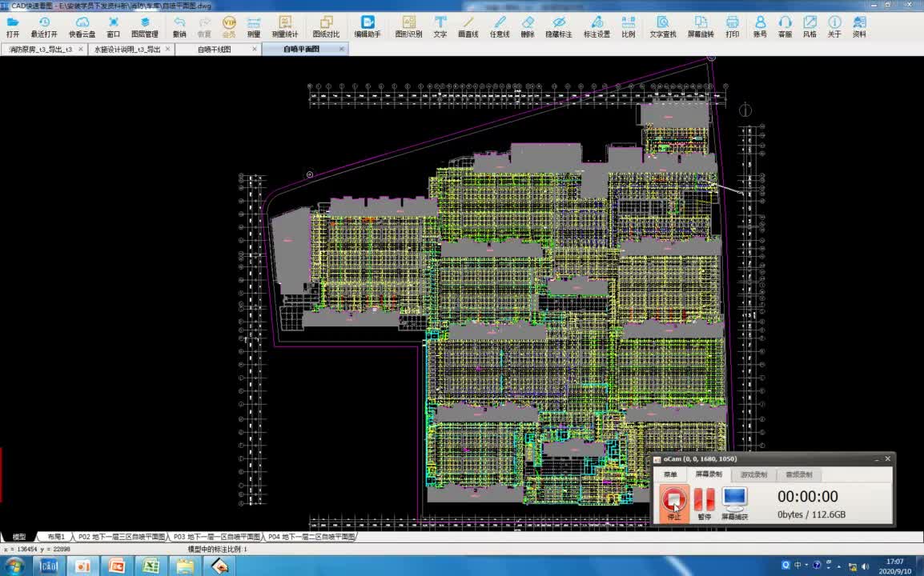Image resolution: width=924 pixels, height=576 pixels.
Task: Launch the 编辑助手 edit assistant
Action: tap(368, 27)
